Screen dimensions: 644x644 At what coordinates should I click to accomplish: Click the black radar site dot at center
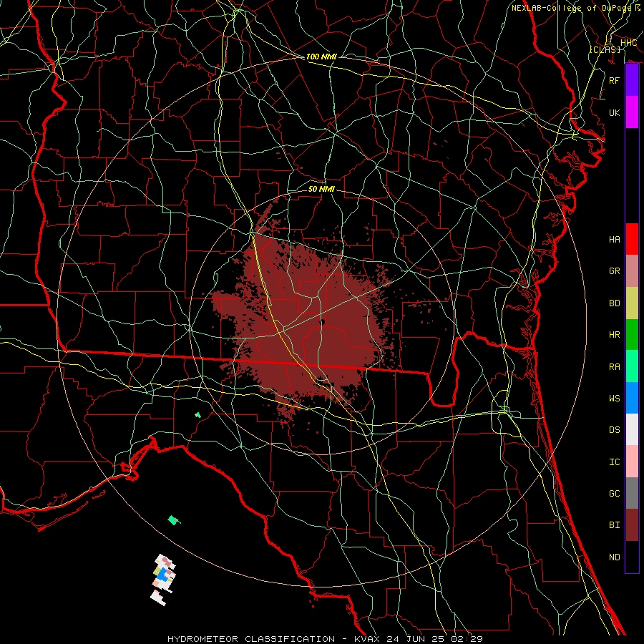coord(322,323)
